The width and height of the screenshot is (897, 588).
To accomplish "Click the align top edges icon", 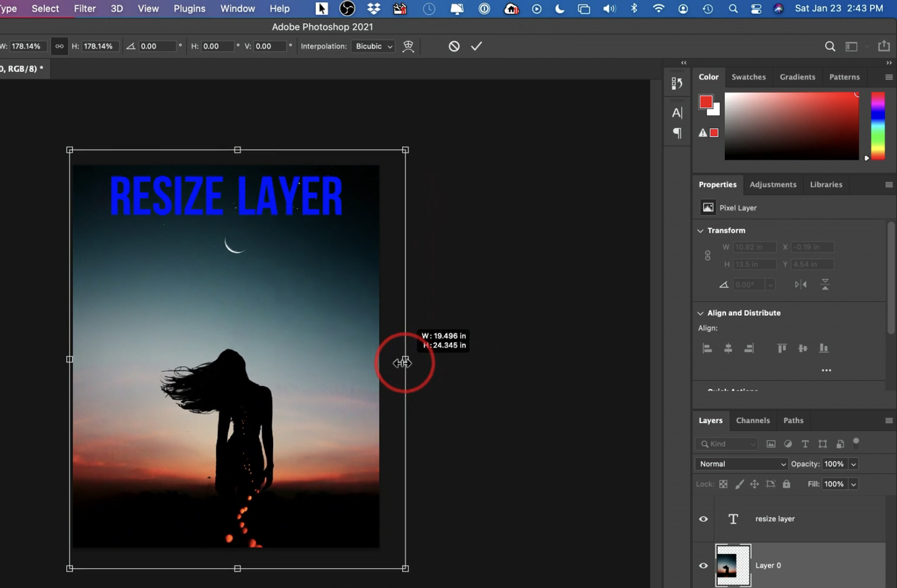I will (x=782, y=348).
